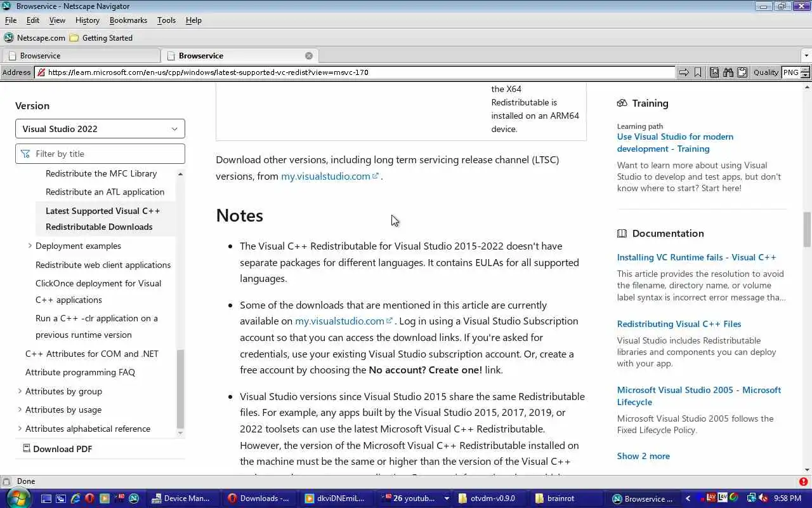Expand Attributes by group node
This screenshot has width=812, height=508.
coord(20,391)
